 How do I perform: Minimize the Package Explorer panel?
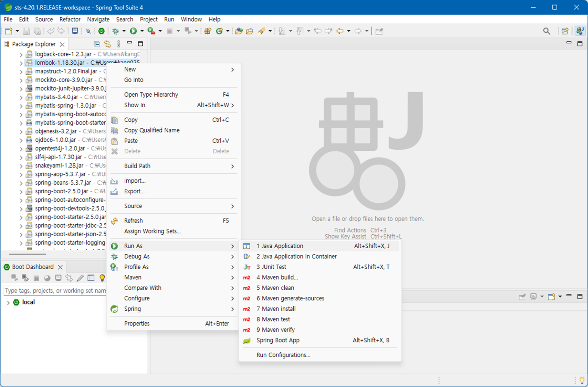[x=129, y=43]
